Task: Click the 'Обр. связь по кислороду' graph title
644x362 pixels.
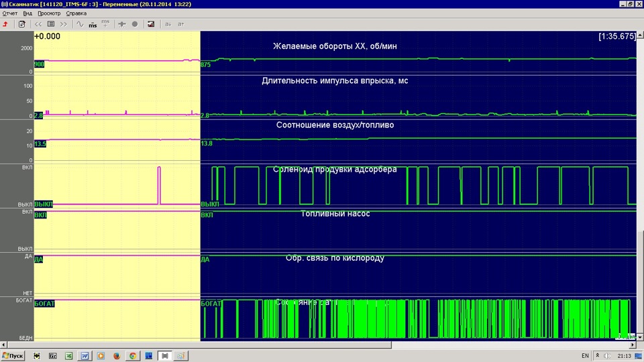Action: pyautogui.click(x=335, y=258)
